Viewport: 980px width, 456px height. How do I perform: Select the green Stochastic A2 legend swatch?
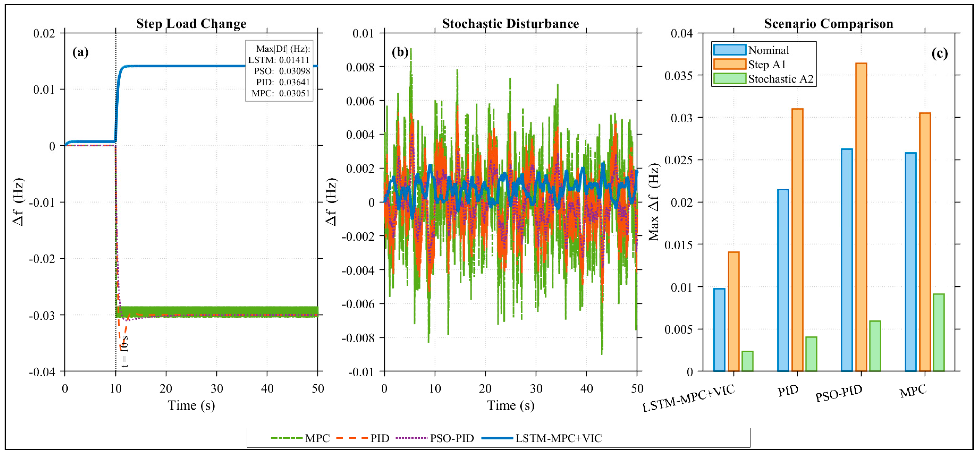729,78
